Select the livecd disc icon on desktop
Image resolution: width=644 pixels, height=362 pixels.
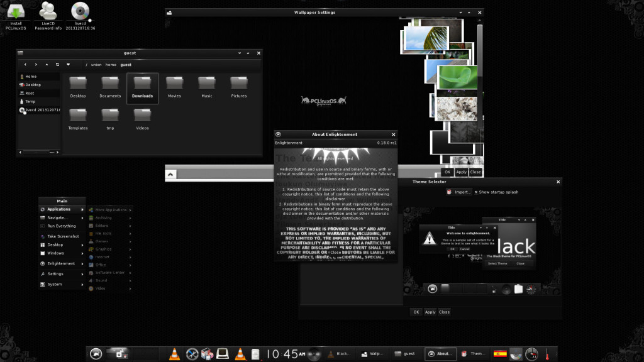click(x=80, y=16)
